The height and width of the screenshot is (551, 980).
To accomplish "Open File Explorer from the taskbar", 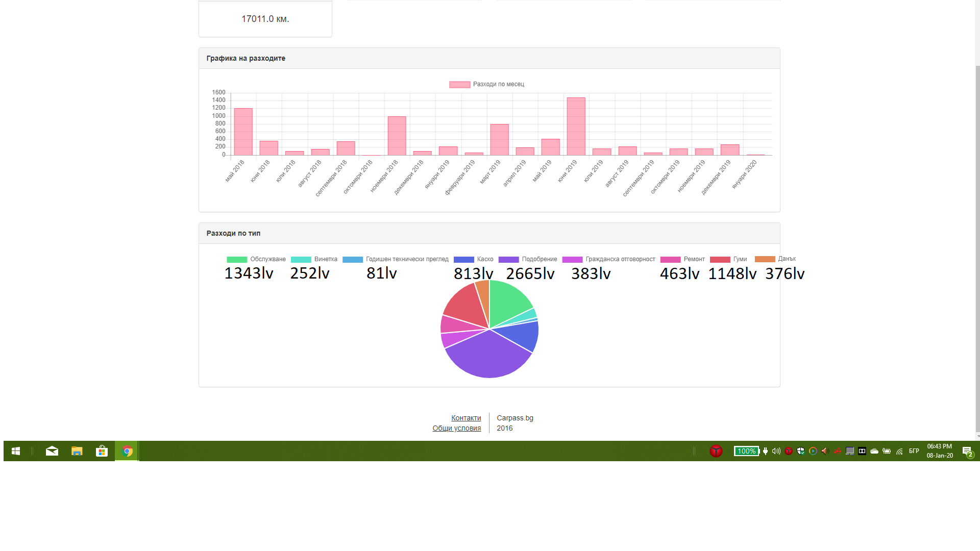I will (77, 451).
